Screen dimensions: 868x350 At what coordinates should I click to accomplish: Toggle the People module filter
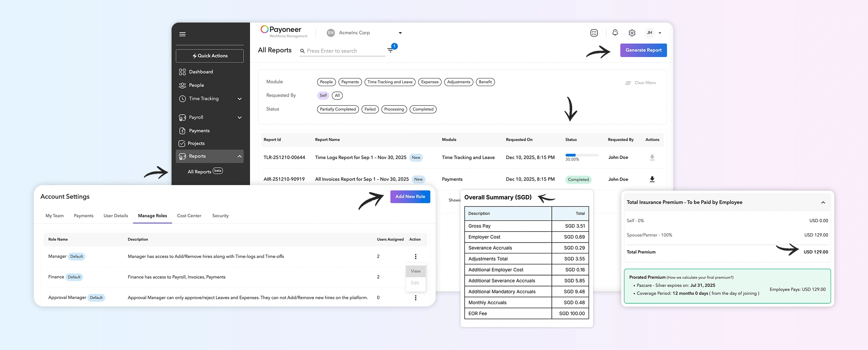[x=326, y=82]
